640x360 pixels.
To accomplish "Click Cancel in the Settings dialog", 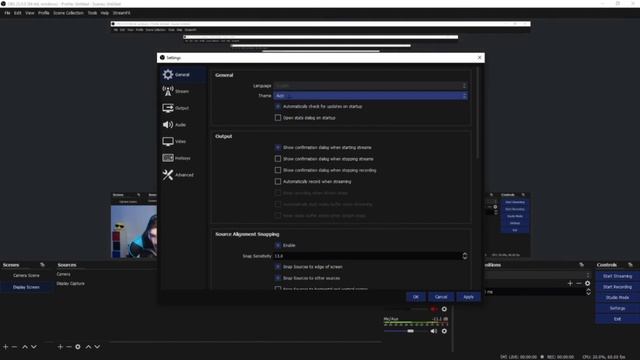I will [x=441, y=297].
